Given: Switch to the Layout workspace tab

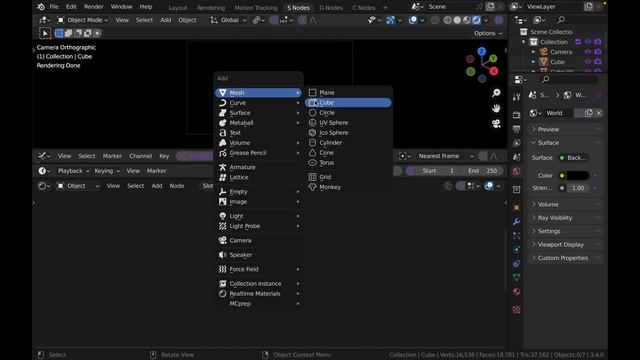Looking at the screenshot, I should click(x=178, y=8).
